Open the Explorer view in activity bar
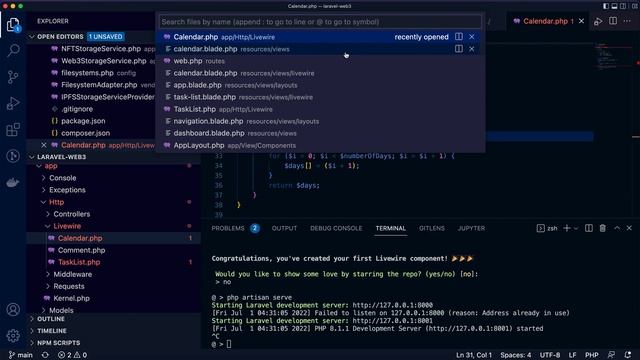The height and width of the screenshot is (360, 640). tap(13, 25)
